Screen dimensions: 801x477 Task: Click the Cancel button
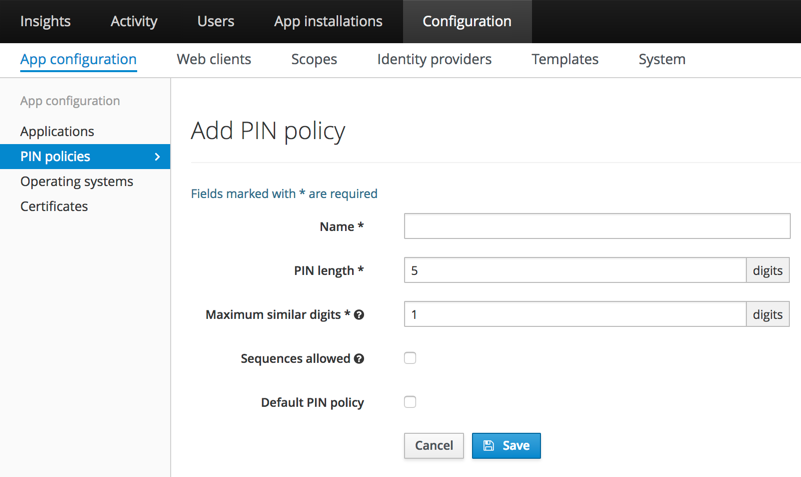(x=434, y=446)
